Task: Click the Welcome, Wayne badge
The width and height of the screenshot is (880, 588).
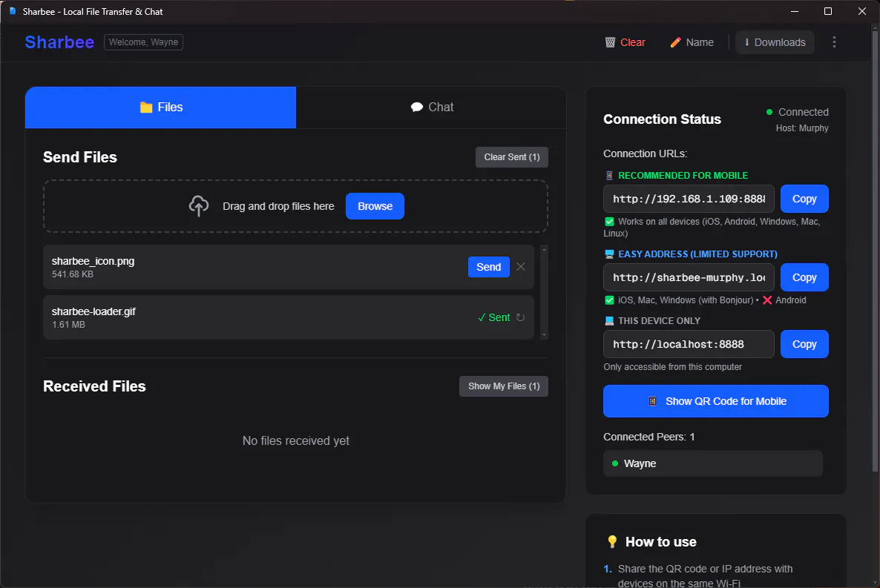Action: 143,42
